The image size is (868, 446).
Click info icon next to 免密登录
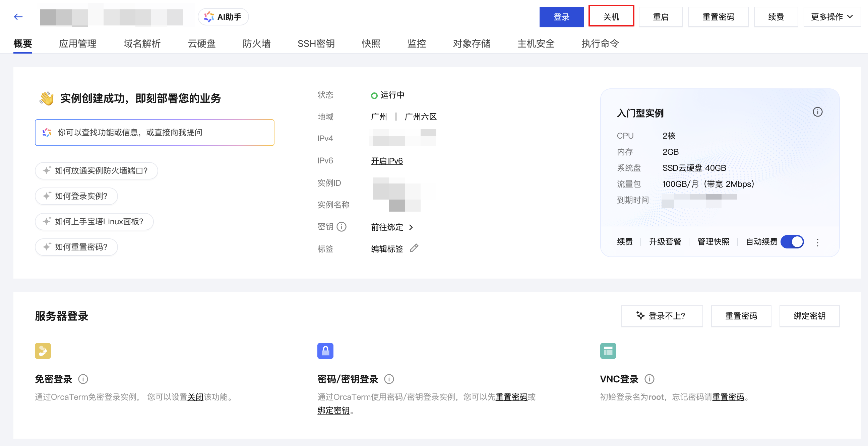(x=83, y=379)
